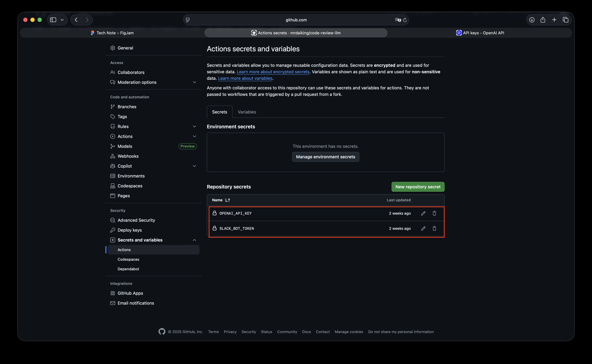Show tab overview with the tabs icon
592x364 pixels.
[x=566, y=20]
